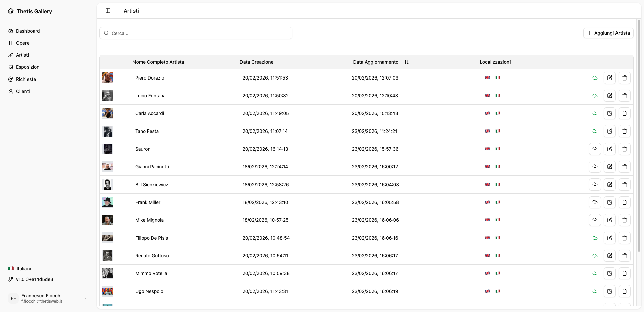This screenshot has width=644, height=312.
Task: Click the vertical scrollbar on the right
Action: point(639,134)
